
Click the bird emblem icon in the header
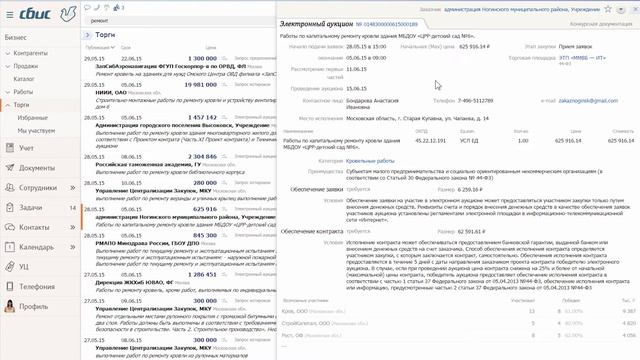[68, 13]
